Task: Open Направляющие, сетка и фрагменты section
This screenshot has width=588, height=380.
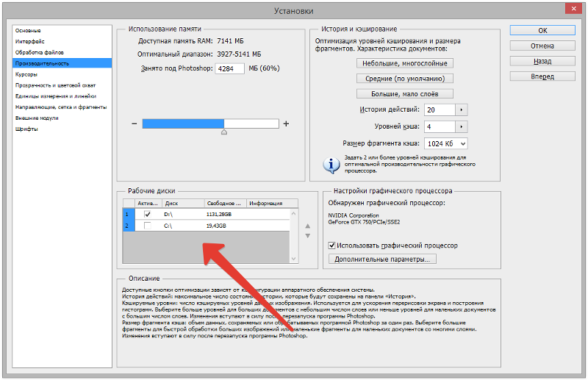Action: click(x=61, y=107)
